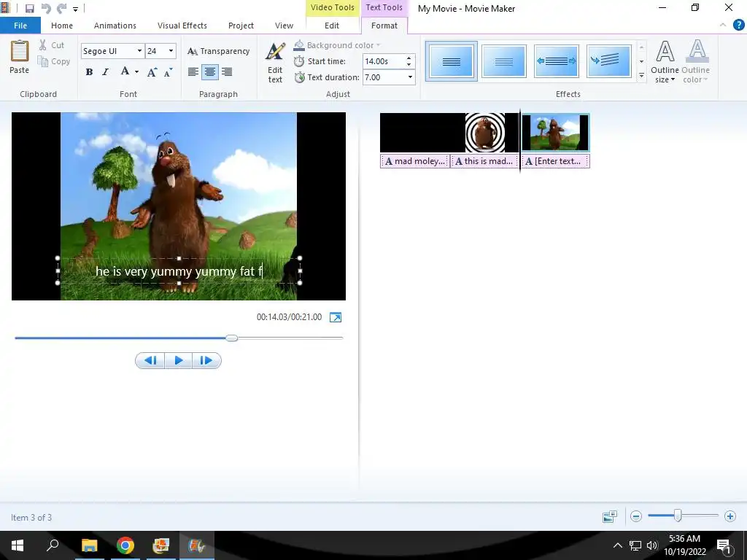Zoom out timeline with minus button
The width and height of the screenshot is (747, 560).
(636, 516)
